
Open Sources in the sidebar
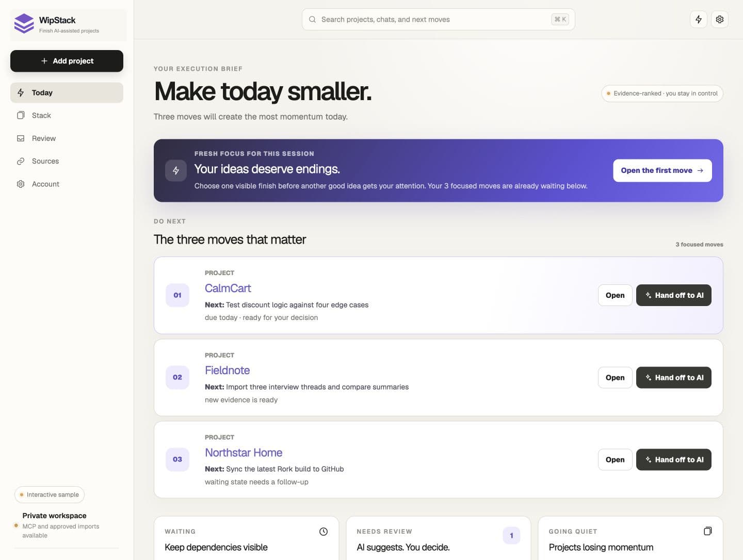67,161
